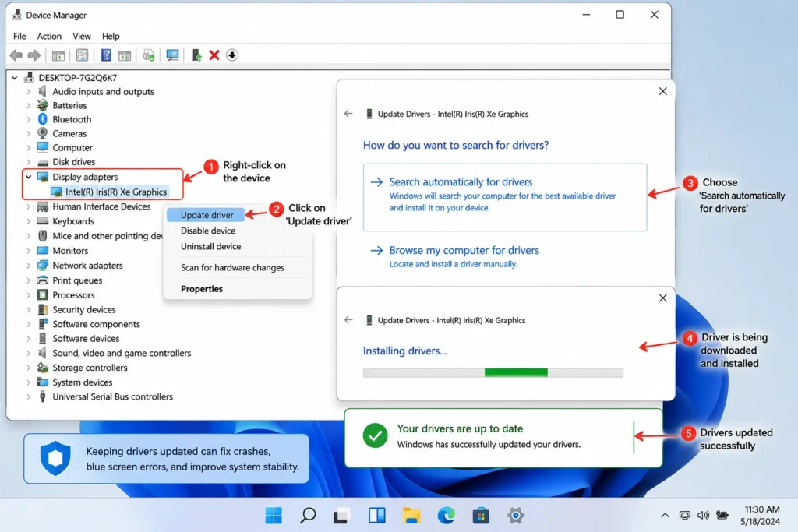Open File Explorer from the taskbar
The width and height of the screenshot is (798, 532).
click(411, 515)
